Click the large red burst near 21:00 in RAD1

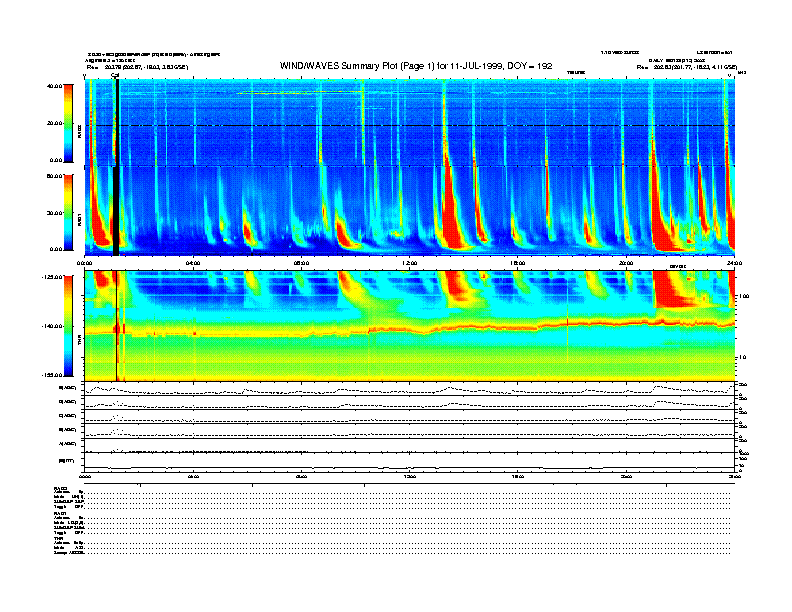(661, 217)
